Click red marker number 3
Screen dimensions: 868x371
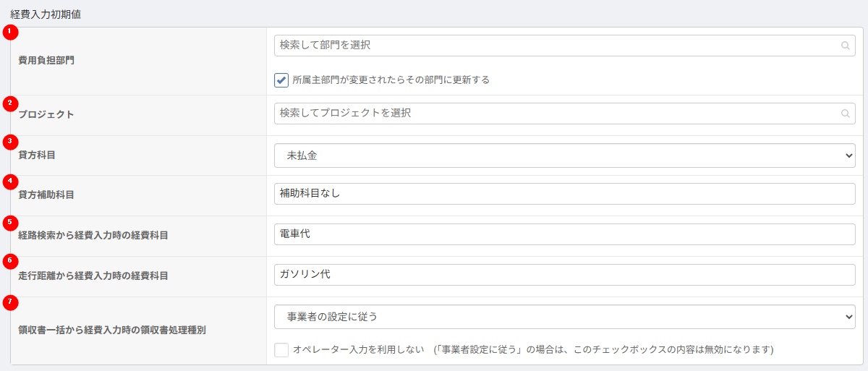point(10,140)
